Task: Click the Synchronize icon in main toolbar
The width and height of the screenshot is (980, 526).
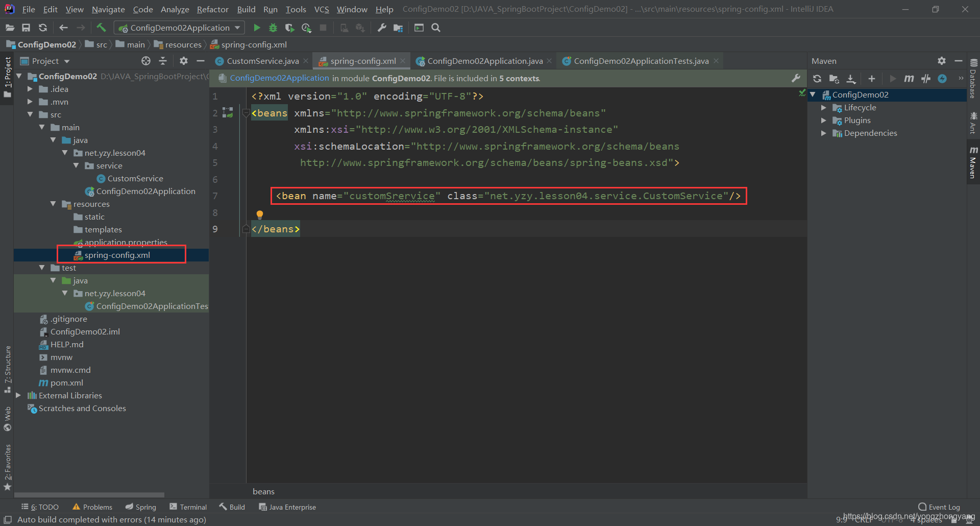Action: click(43, 28)
